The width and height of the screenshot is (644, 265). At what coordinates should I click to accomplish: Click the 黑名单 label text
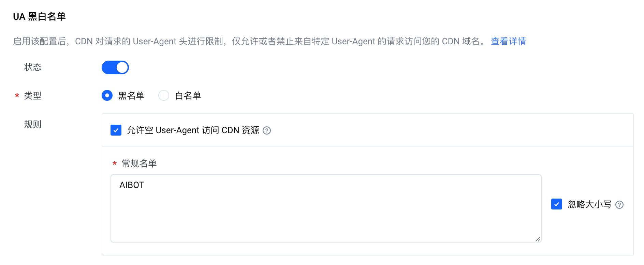131,96
